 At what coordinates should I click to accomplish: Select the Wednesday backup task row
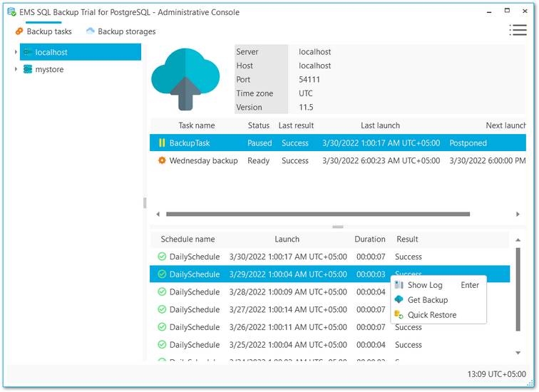tap(337, 160)
